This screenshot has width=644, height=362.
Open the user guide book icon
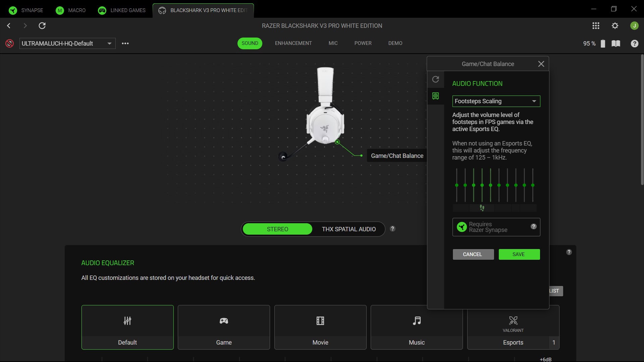616,44
